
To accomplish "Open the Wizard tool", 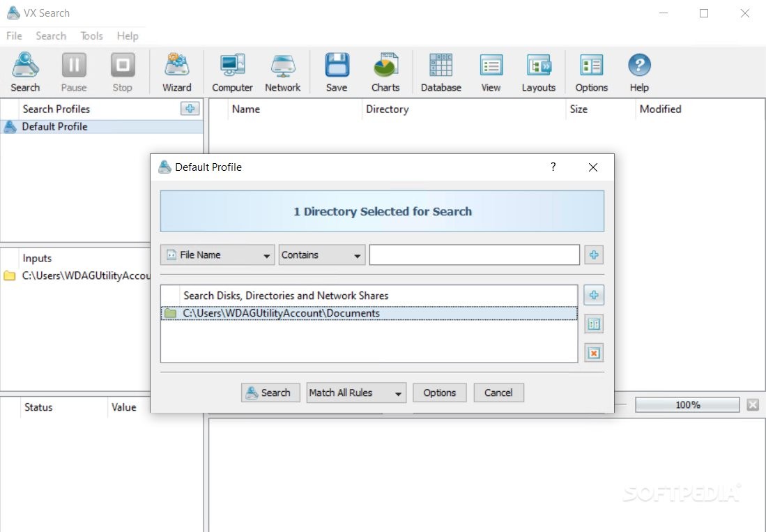I will point(177,73).
